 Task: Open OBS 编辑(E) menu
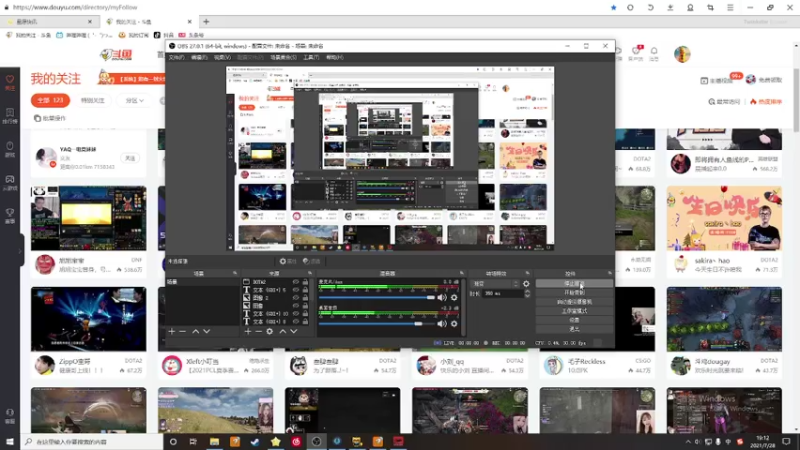click(199, 58)
